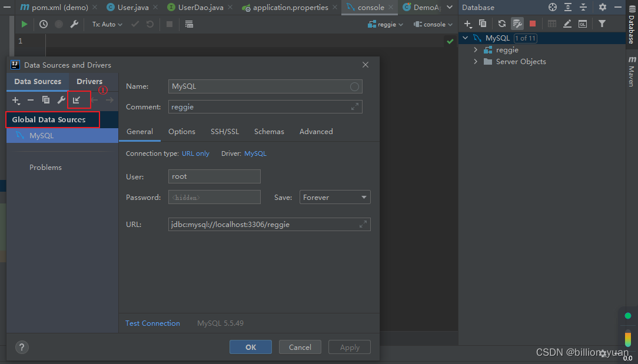Open the console session dropdown

[433, 24]
